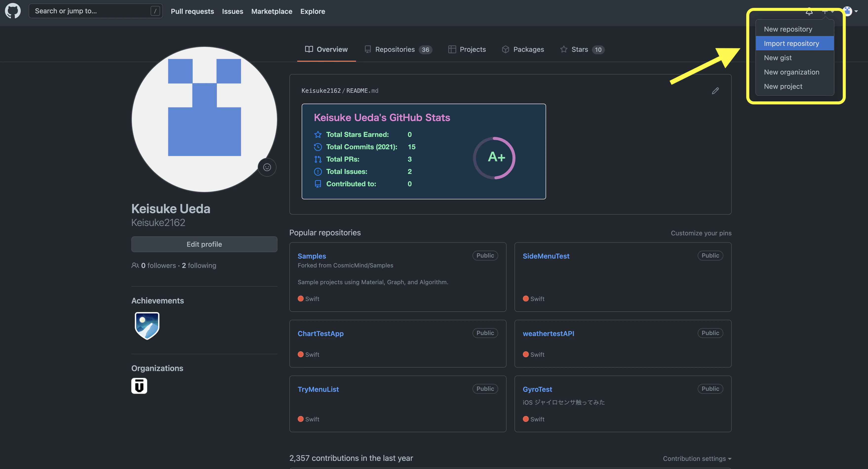The height and width of the screenshot is (469, 868).
Task: Open the Keisuke2162 link in README path
Action: point(321,91)
